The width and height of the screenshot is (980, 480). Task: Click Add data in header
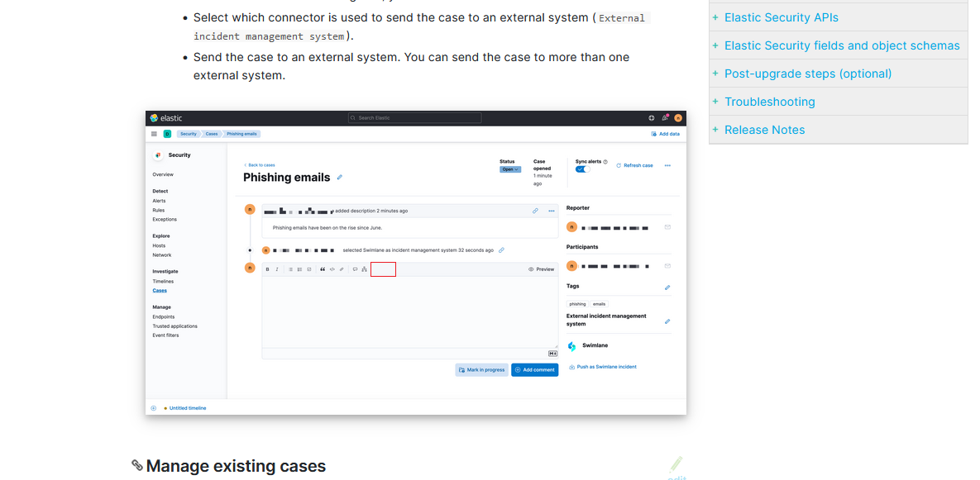[665, 134]
